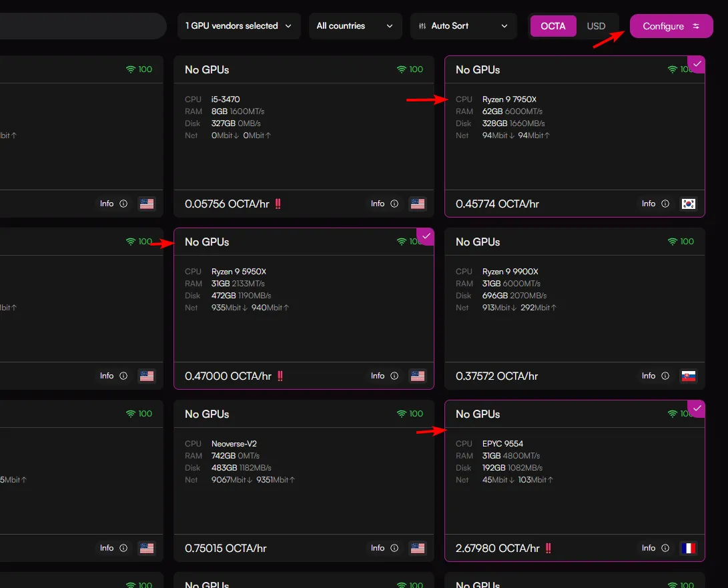
Task: Switch currency to OCTA
Action: tap(553, 26)
